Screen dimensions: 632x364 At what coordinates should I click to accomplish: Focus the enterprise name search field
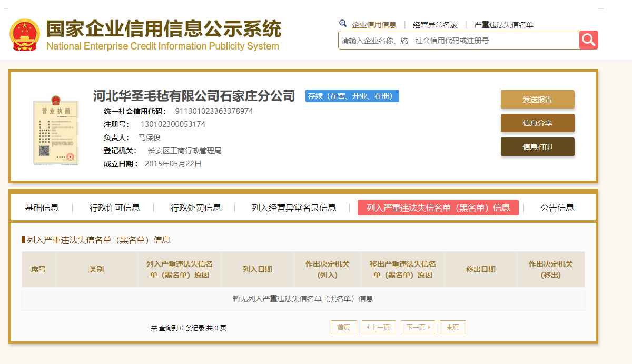(459, 40)
